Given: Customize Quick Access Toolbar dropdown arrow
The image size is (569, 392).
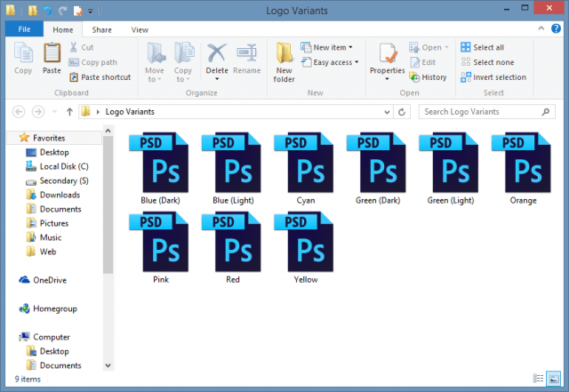Looking at the screenshot, I should pyautogui.click(x=90, y=12).
